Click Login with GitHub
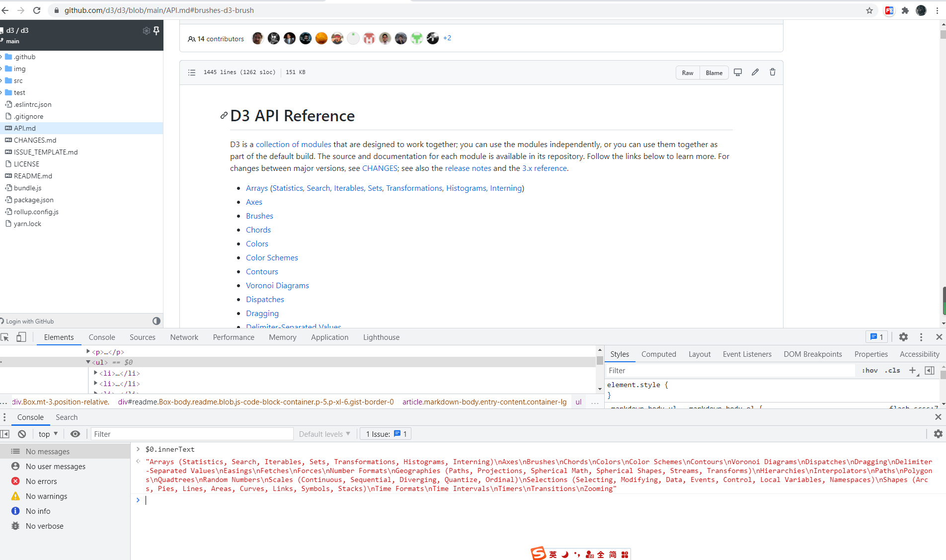 pos(30,321)
